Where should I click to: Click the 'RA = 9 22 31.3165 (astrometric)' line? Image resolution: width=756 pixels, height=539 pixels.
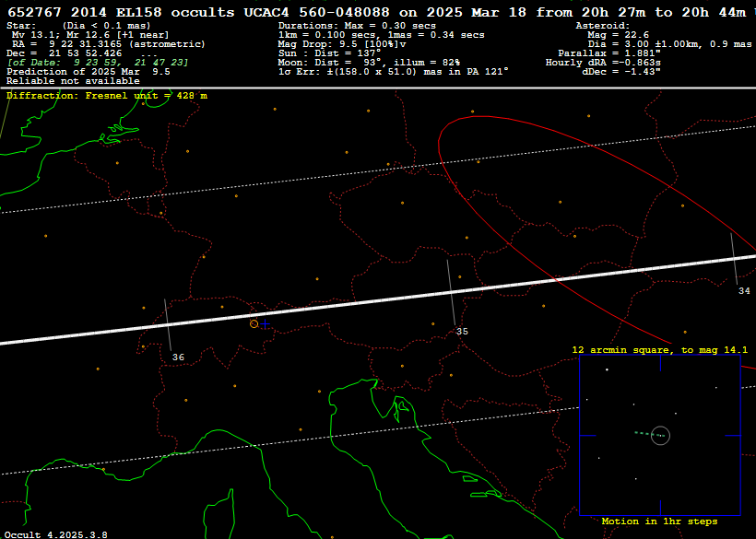pos(109,44)
